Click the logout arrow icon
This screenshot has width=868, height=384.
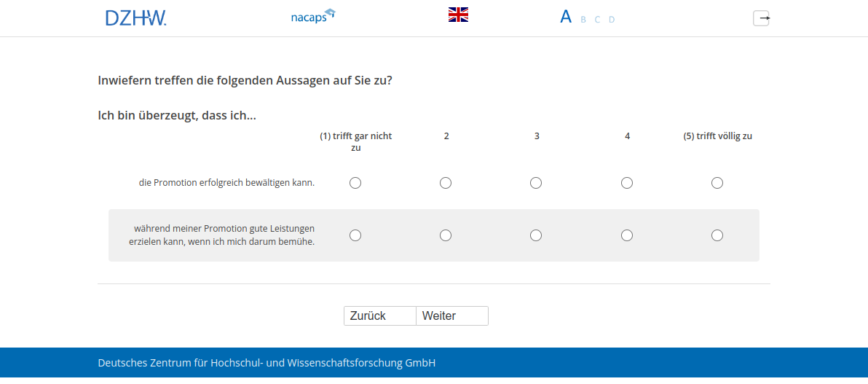[x=761, y=18]
